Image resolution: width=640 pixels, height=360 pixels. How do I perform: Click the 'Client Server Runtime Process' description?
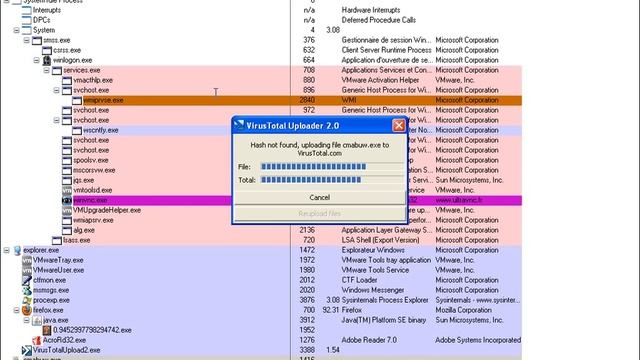386,50
